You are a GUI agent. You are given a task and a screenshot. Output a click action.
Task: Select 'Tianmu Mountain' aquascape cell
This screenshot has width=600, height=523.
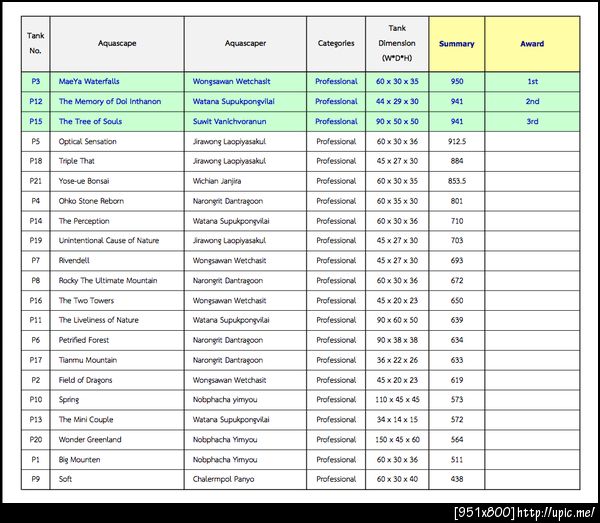tap(117, 360)
